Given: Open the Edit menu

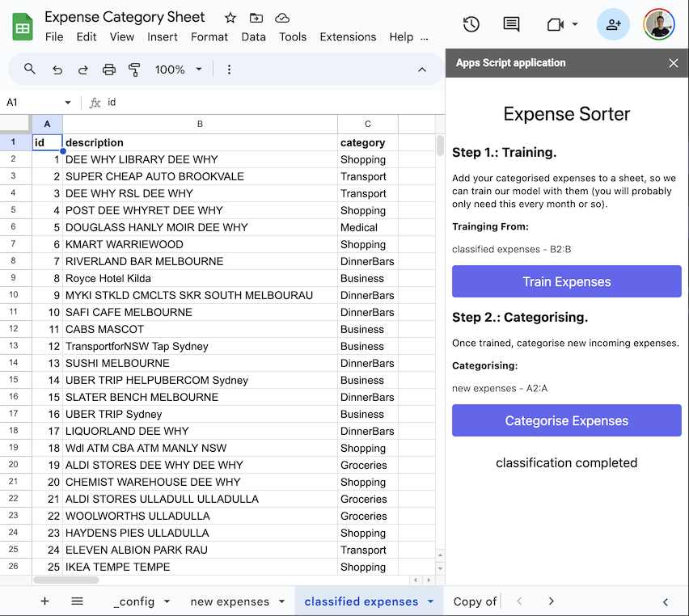Looking at the screenshot, I should click(86, 37).
